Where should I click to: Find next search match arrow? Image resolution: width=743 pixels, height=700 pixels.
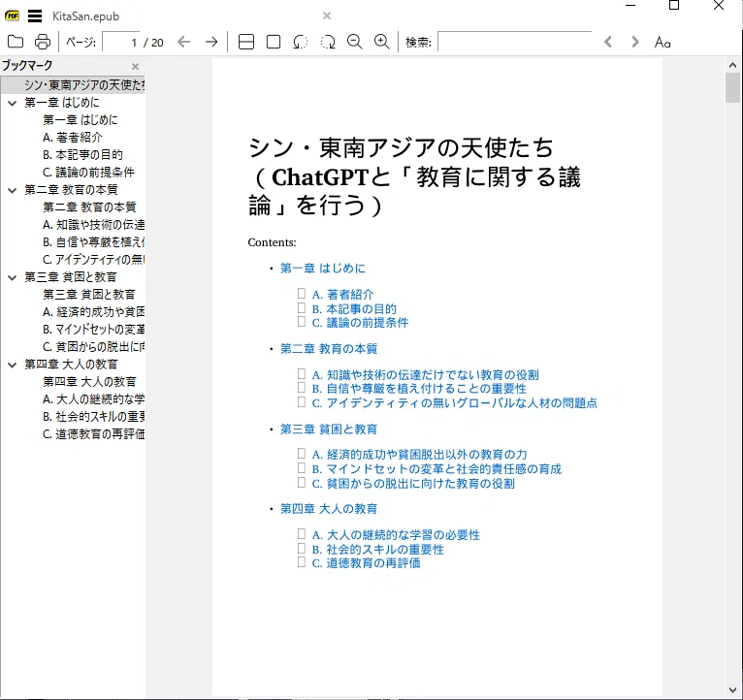tap(635, 42)
